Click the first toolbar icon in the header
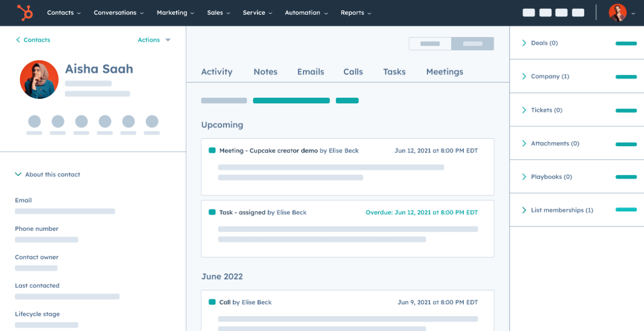Screen dimensions: 644x331 (x=528, y=12)
